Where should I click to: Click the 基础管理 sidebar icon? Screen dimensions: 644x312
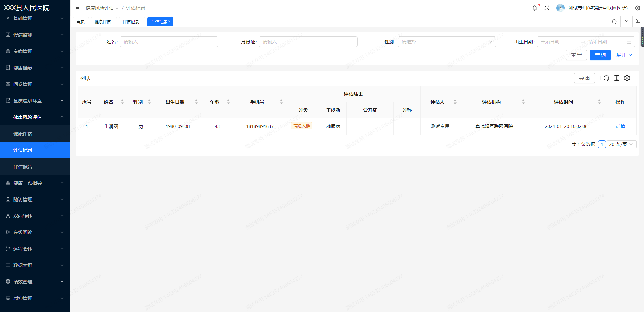[x=8, y=18]
